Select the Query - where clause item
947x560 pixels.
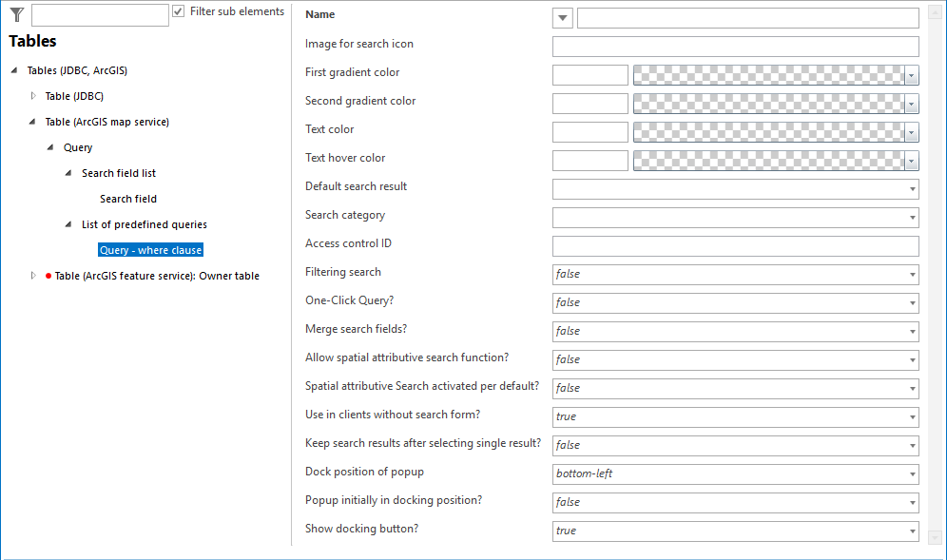[x=150, y=249]
